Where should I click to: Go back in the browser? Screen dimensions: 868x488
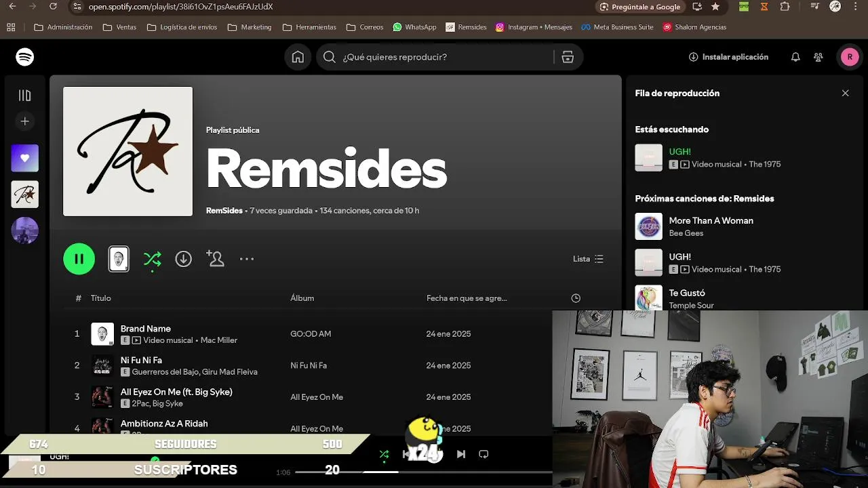coord(12,7)
